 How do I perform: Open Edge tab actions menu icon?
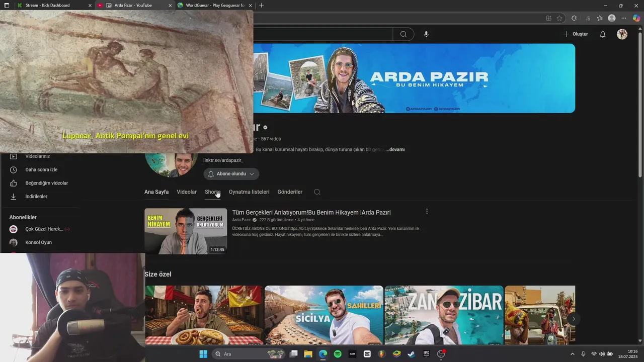pos(7,6)
